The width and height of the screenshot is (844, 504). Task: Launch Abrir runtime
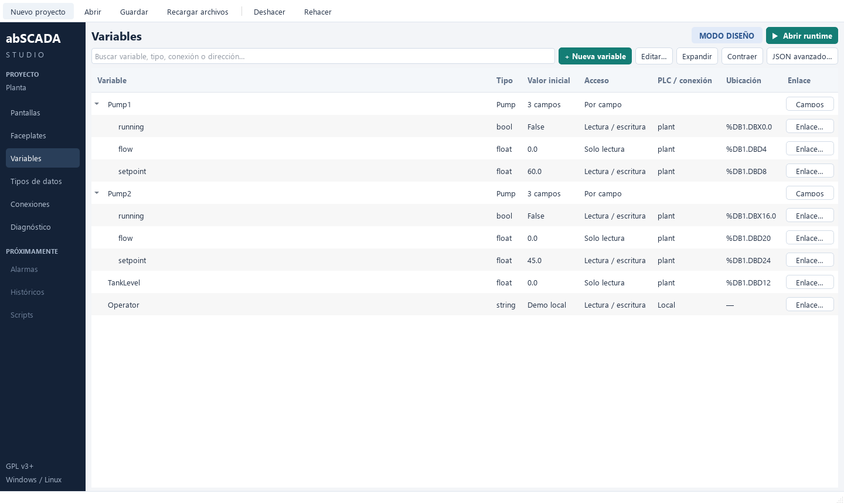click(x=802, y=36)
